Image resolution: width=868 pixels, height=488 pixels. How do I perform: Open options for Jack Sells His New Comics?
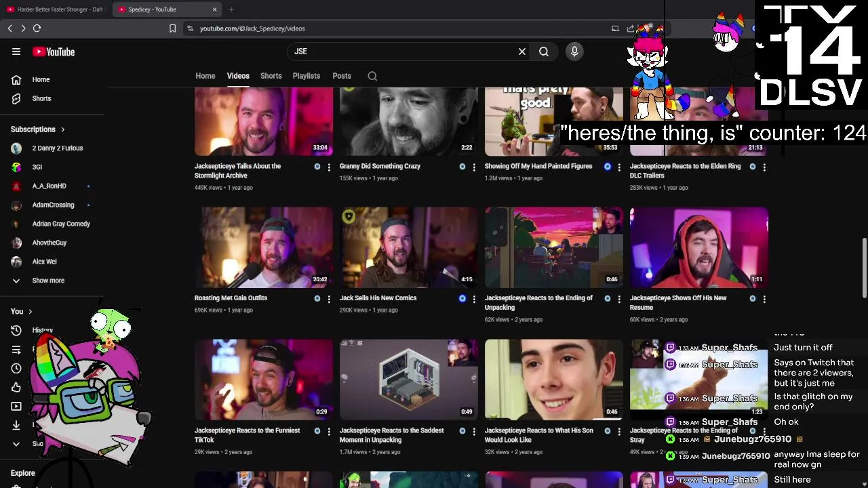(x=474, y=298)
